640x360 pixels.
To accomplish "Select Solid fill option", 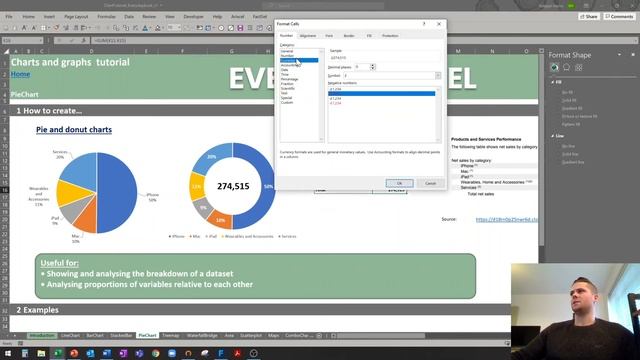I will click(569, 100).
